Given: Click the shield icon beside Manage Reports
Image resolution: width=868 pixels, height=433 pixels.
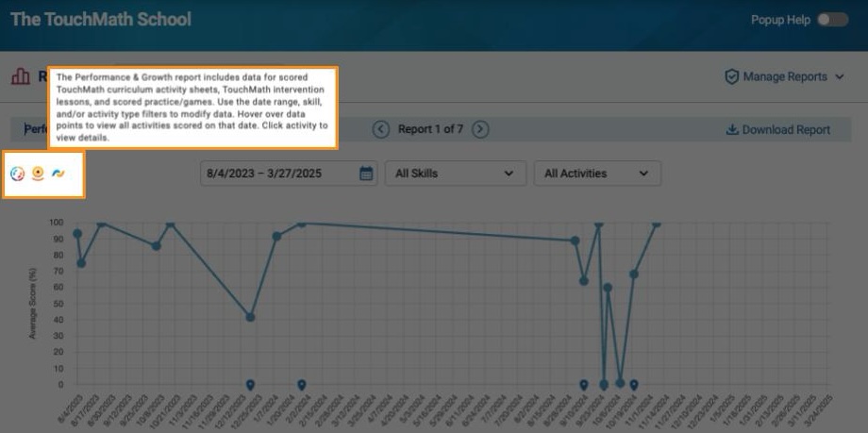Looking at the screenshot, I should tap(732, 77).
